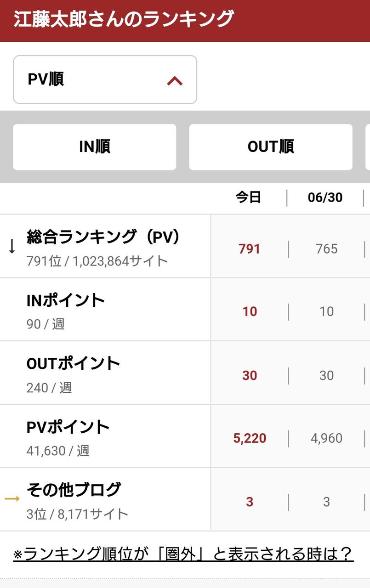Click today's OUT points value 30
The height and width of the screenshot is (588, 370).
[250, 375]
